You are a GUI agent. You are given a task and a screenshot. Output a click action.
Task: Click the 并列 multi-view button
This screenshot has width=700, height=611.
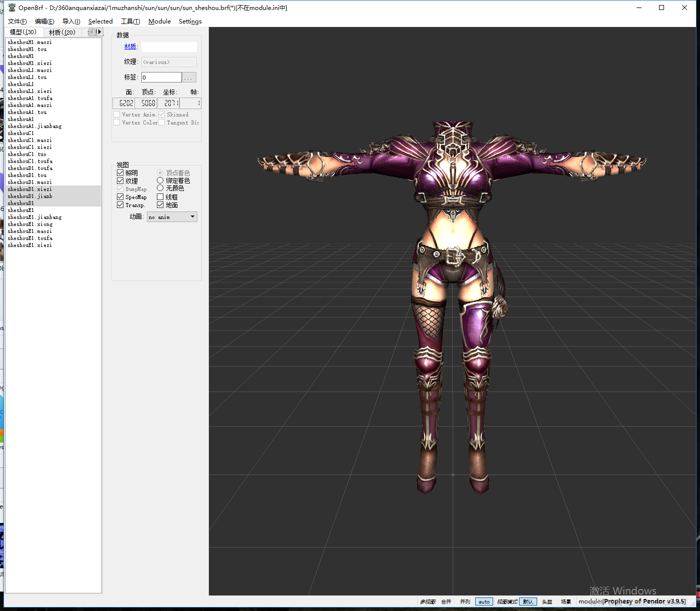point(465,601)
